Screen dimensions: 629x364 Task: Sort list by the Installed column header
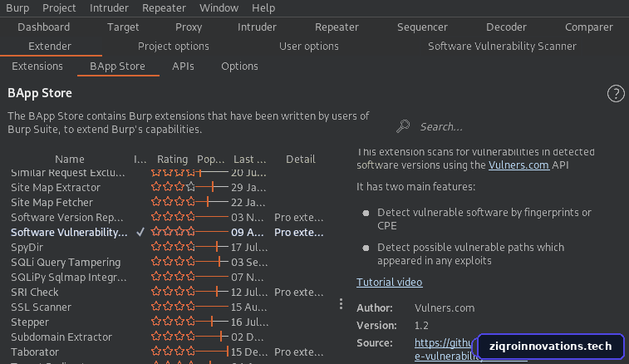pos(140,160)
